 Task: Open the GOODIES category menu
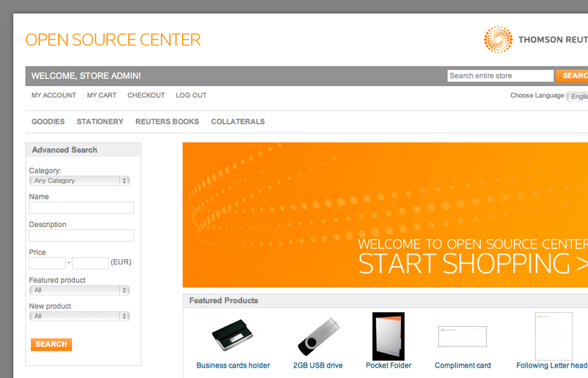point(48,122)
